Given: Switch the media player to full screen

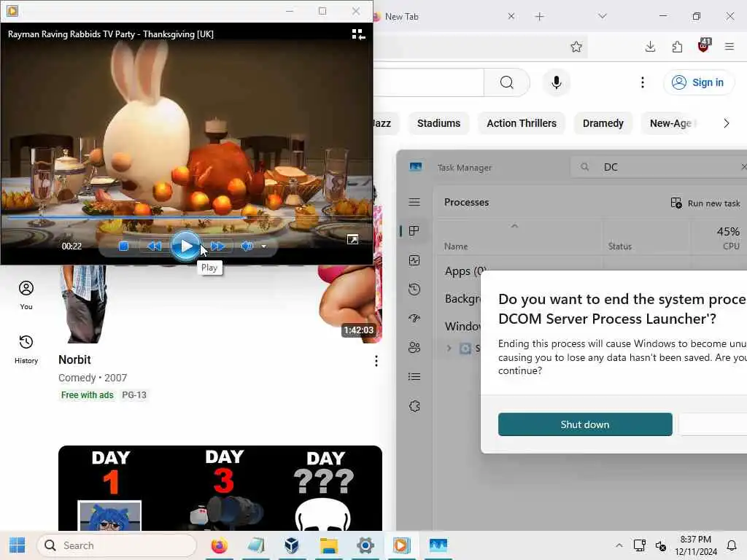Looking at the screenshot, I should tap(352, 239).
